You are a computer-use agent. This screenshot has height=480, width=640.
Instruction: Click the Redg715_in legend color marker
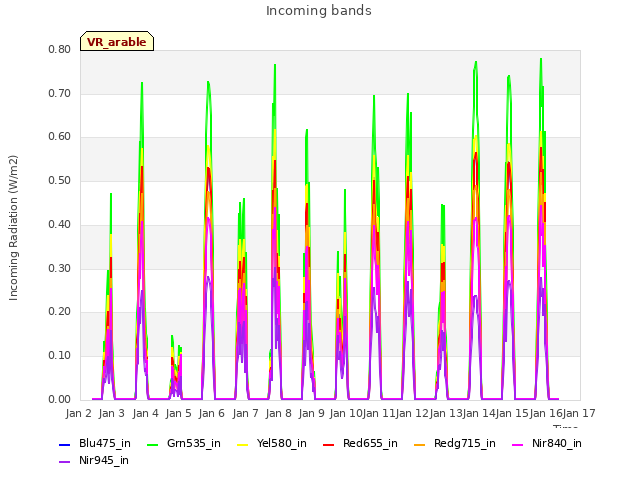point(420,444)
